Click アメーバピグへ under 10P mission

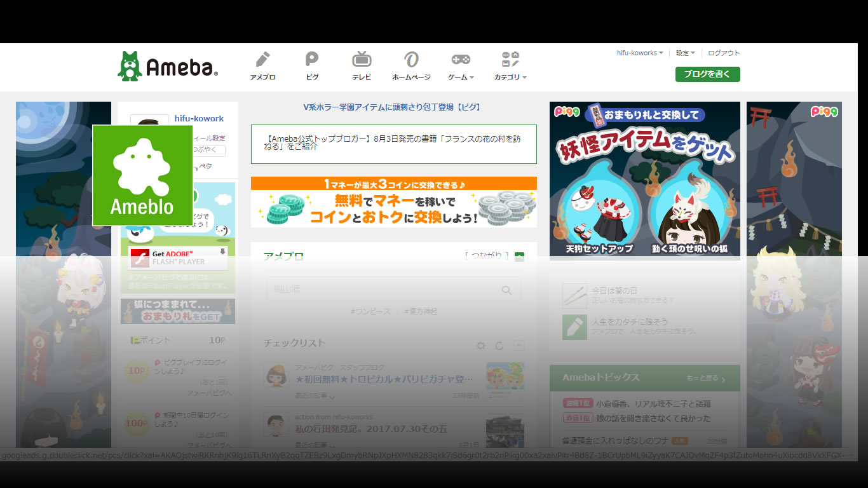210,393
